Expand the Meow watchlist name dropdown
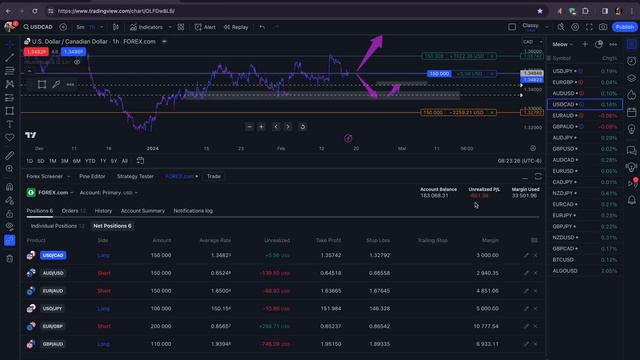The height and width of the screenshot is (360, 640). coord(562,44)
